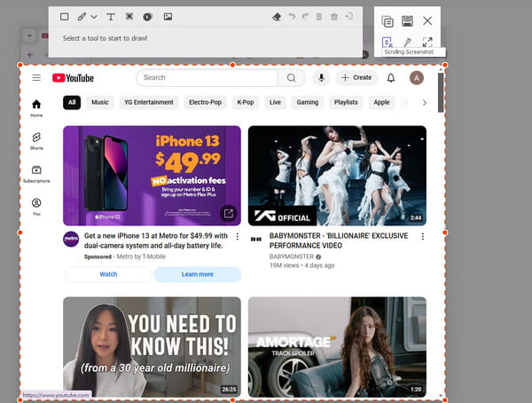Open the YouTube hamburger guide menu

point(36,78)
